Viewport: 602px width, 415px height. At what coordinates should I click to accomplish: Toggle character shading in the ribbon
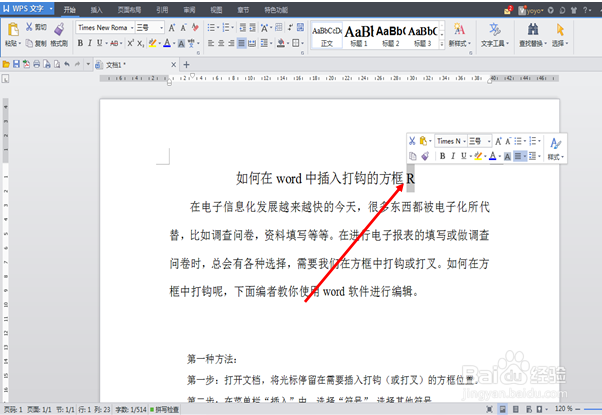[181, 43]
